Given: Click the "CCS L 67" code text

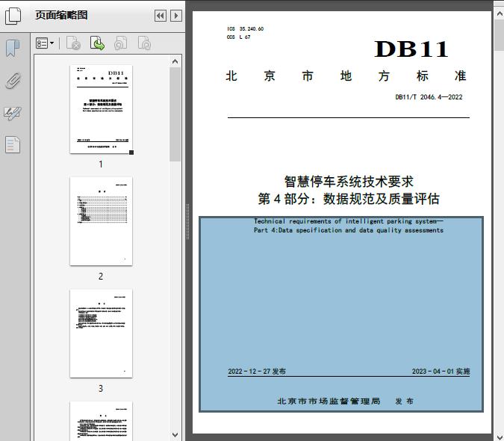Looking at the screenshot, I should [238, 37].
